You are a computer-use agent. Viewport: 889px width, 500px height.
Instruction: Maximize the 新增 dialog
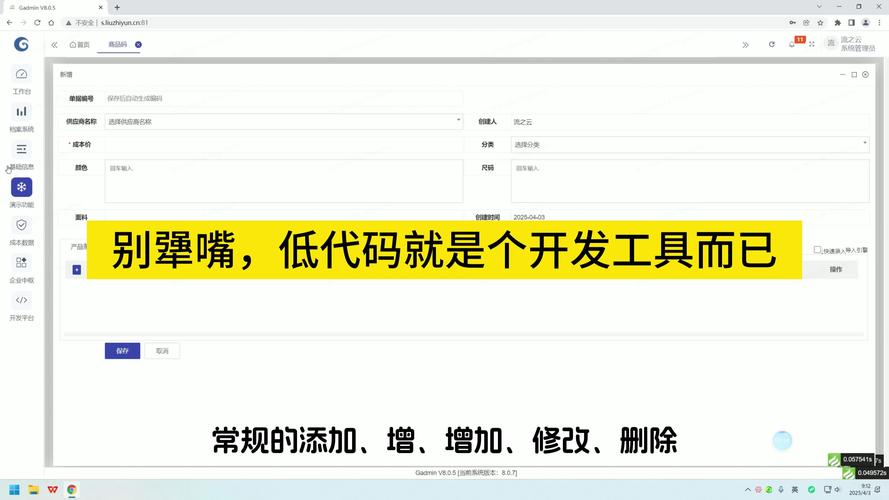pos(854,74)
